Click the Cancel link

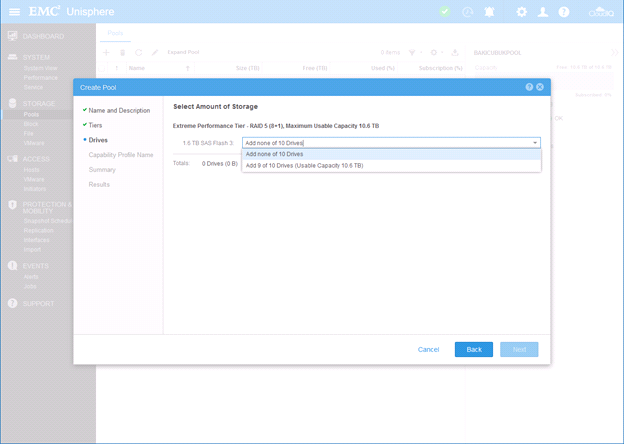(428, 349)
